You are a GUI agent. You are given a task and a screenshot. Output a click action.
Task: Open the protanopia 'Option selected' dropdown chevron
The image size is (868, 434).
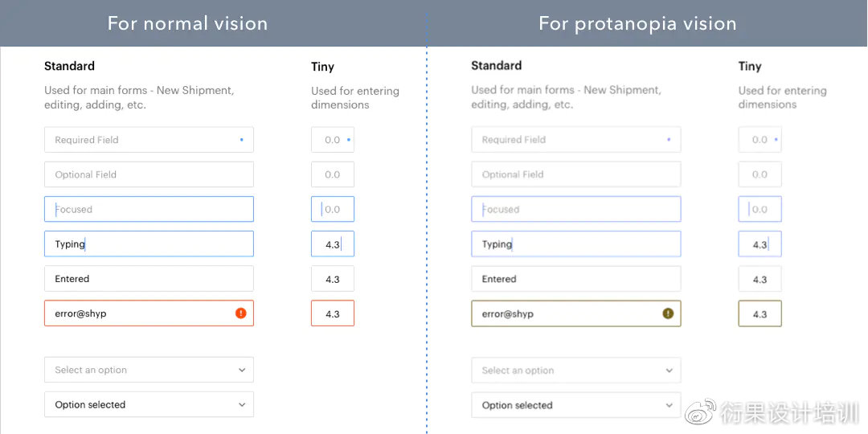669,405
